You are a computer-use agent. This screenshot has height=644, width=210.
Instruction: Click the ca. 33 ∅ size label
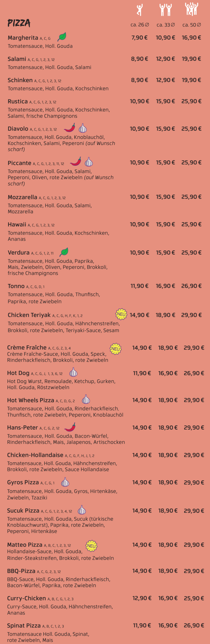[166, 25]
